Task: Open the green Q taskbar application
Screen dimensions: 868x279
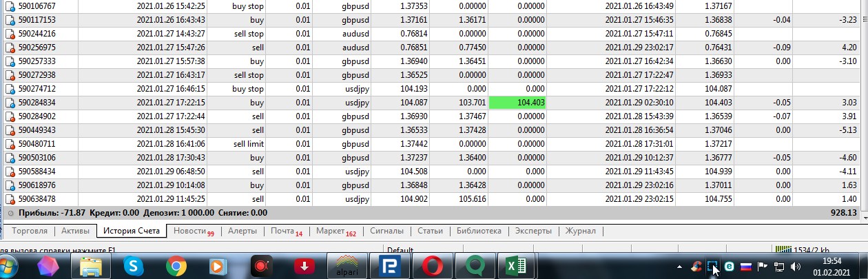Action: click(x=475, y=266)
